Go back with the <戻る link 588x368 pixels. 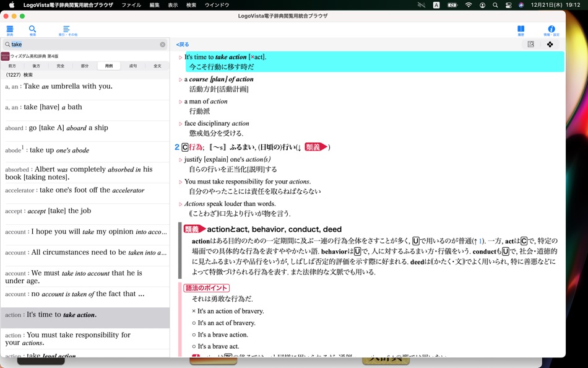tap(183, 45)
